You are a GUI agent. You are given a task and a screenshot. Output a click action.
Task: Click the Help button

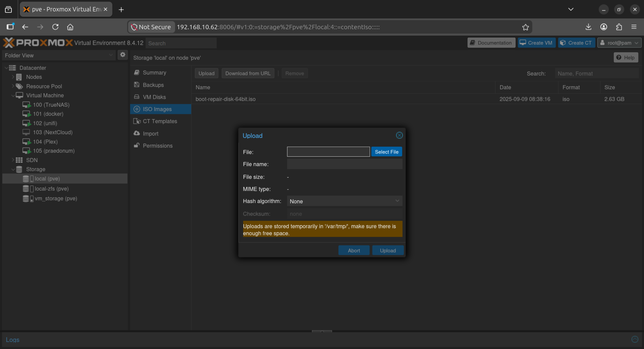[626, 57]
